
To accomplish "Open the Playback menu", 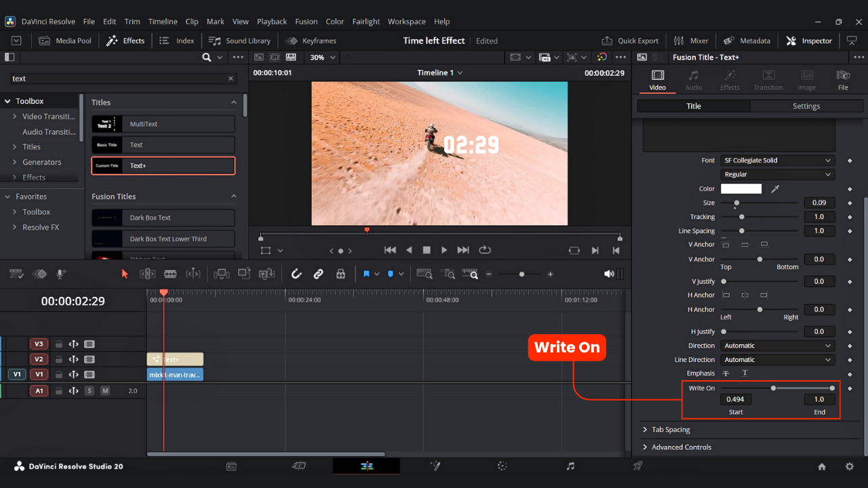I will point(271,21).
